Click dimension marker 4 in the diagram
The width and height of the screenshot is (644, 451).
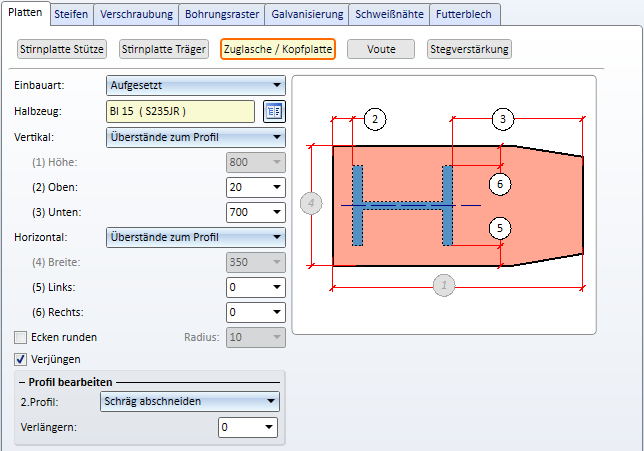pyautogui.click(x=312, y=204)
